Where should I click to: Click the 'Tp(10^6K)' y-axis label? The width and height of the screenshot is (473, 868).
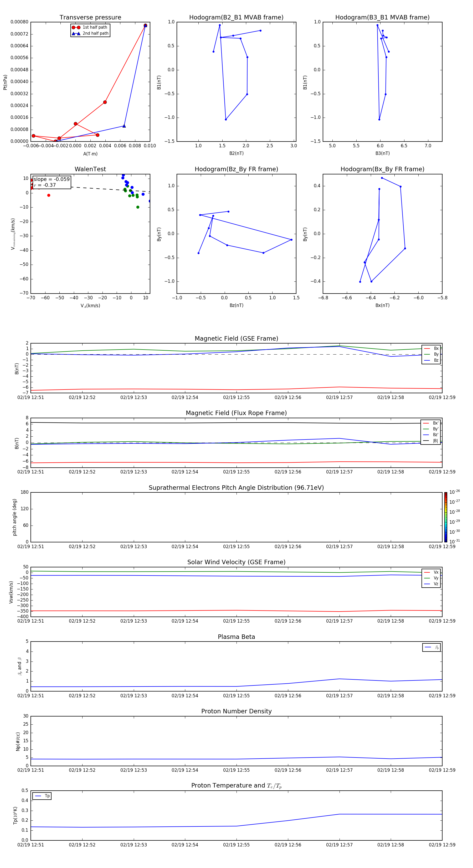pos(15,815)
